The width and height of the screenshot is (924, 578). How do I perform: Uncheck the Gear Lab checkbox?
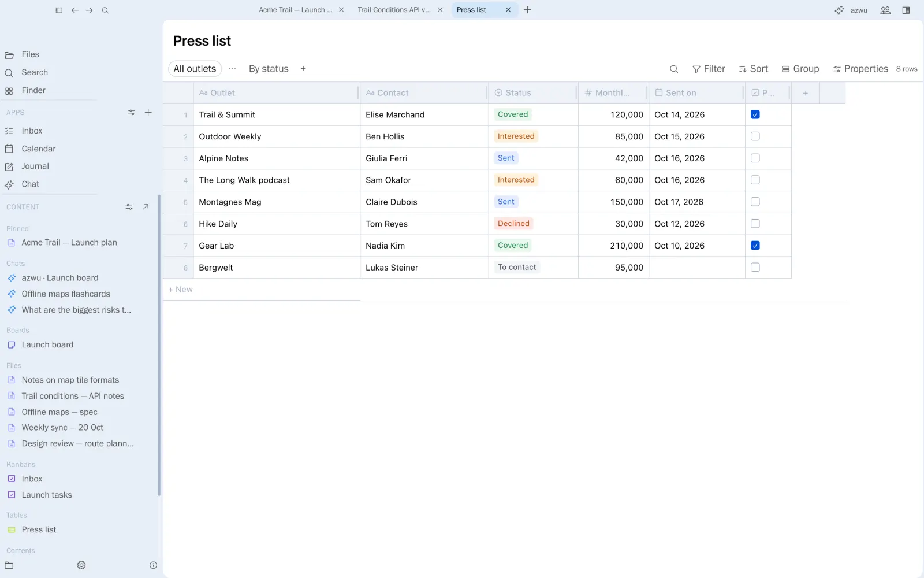pyautogui.click(x=755, y=246)
